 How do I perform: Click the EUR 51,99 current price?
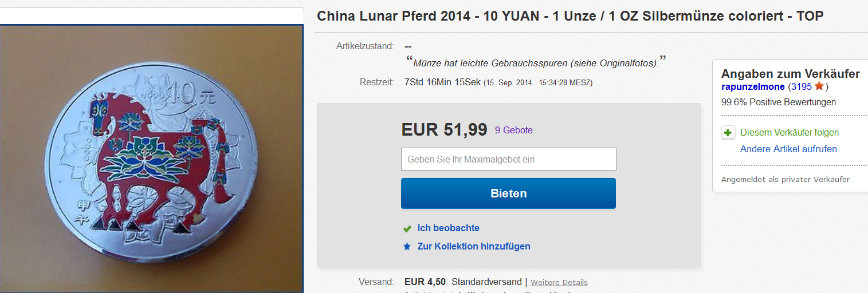pyautogui.click(x=445, y=130)
